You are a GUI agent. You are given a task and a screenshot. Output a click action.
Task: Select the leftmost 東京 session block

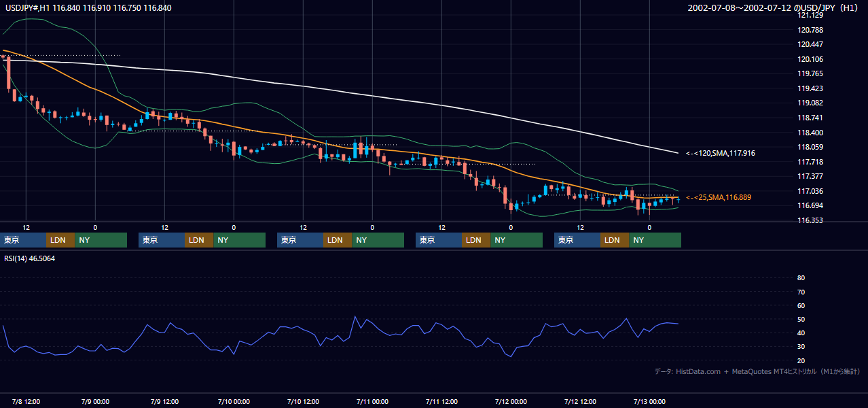(23, 240)
